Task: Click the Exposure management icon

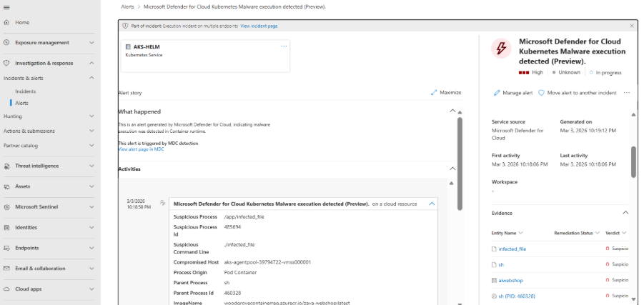Action: pyautogui.click(x=6, y=43)
